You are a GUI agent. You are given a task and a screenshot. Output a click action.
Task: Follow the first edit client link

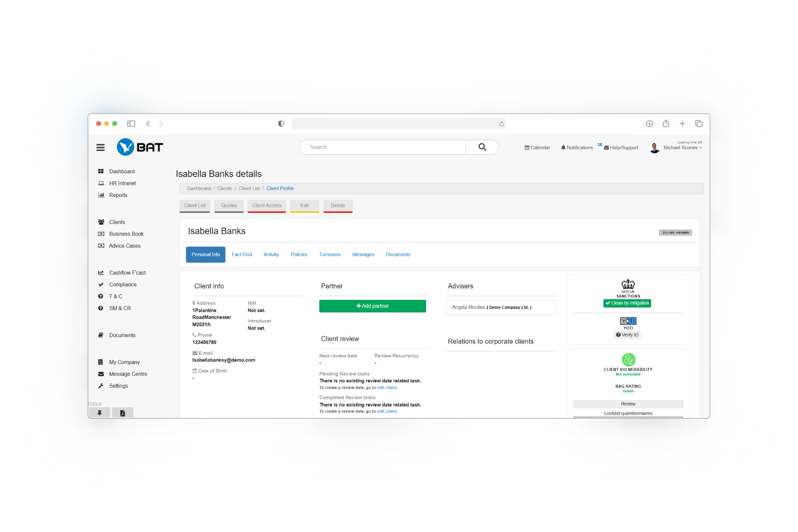click(x=387, y=388)
